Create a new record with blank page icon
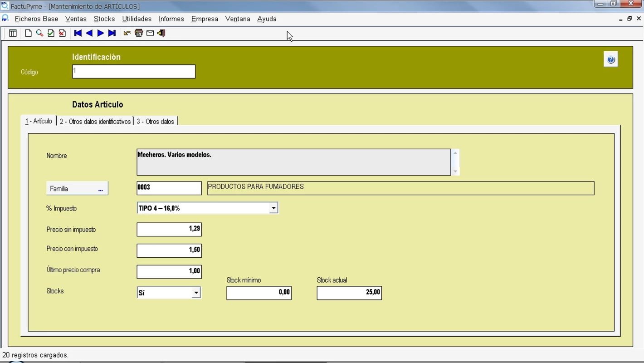The height and width of the screenshot is (363, 644). pyautogui.click(x=28, y=33)
